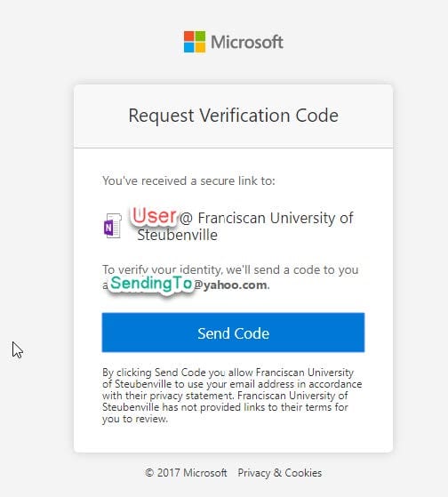Click the privacy statement disclaimer paragraph

point(232,396)
